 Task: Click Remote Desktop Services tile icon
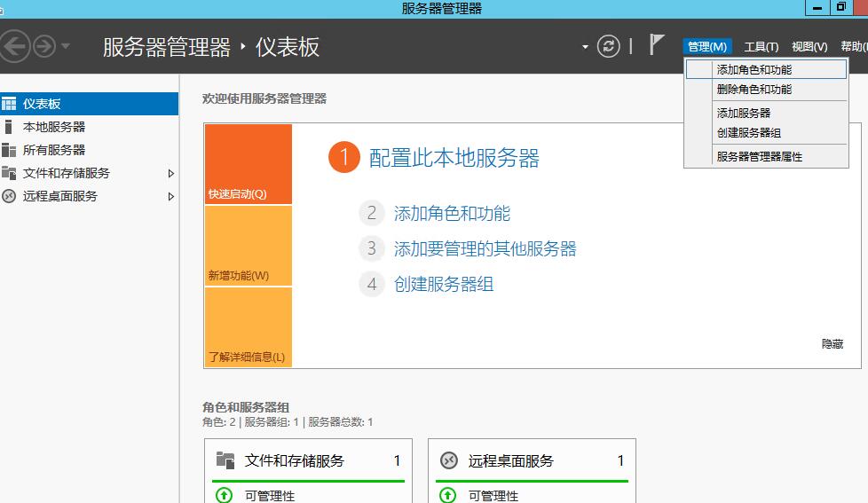point(449,460)
